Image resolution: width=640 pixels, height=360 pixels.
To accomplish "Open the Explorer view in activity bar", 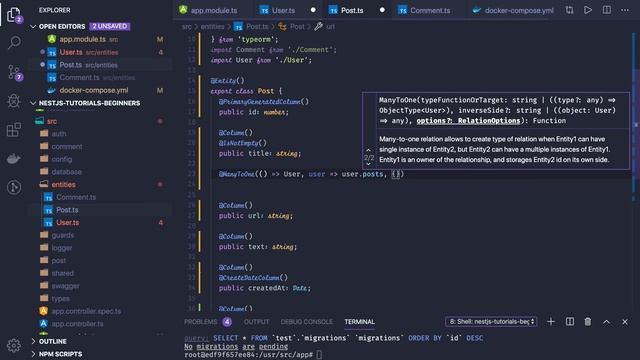I will [14, 15].
